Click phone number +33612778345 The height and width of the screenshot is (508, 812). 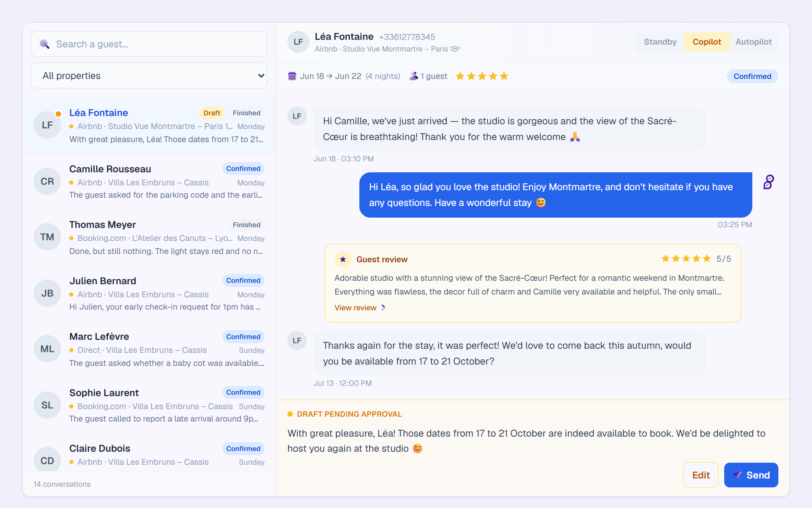(407, 37)
